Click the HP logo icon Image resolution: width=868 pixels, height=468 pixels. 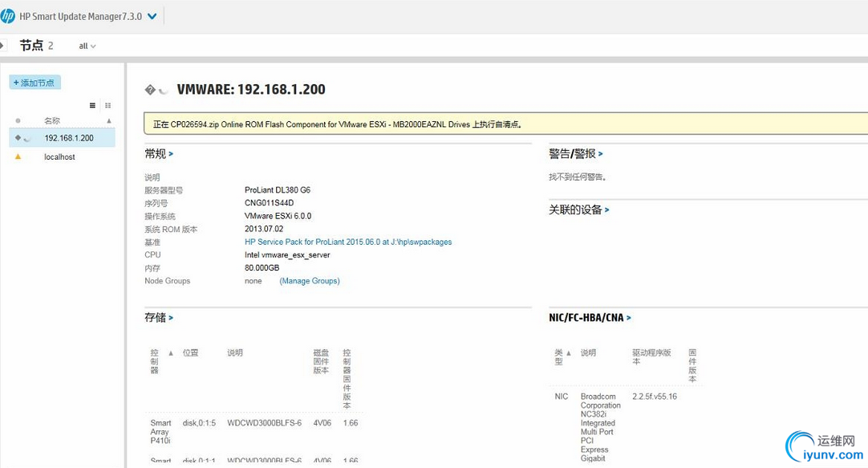click(7, 16)
